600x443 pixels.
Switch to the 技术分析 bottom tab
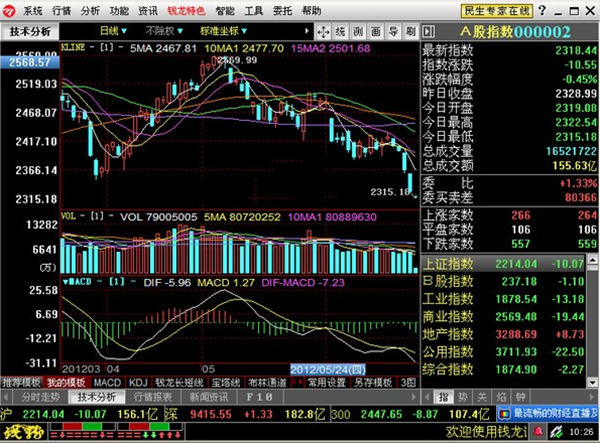pyautogui.click(x=97, y=397)
